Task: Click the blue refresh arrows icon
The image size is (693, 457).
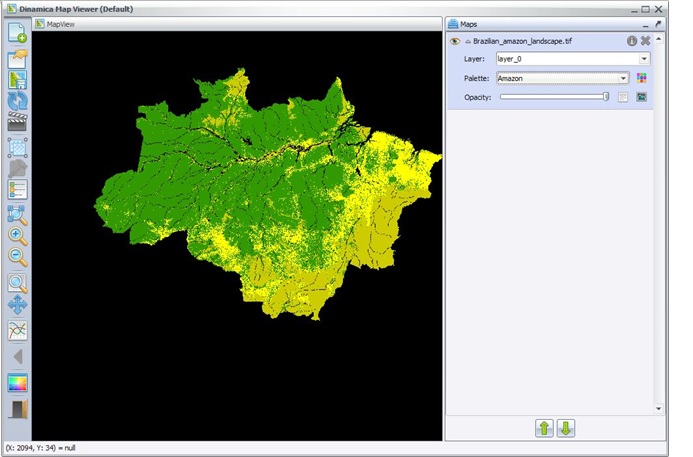Action: coord(17,100)
